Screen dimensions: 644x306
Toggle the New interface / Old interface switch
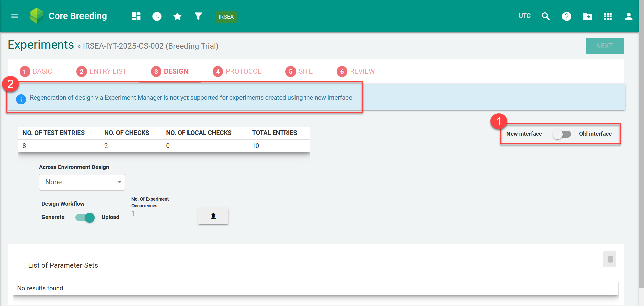click(562, 134)
